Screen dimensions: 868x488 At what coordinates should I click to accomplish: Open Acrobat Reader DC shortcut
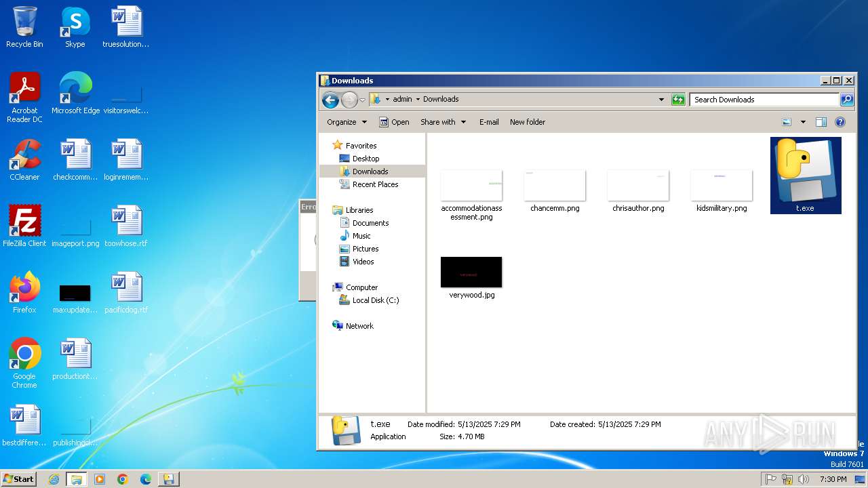[24, 98]
